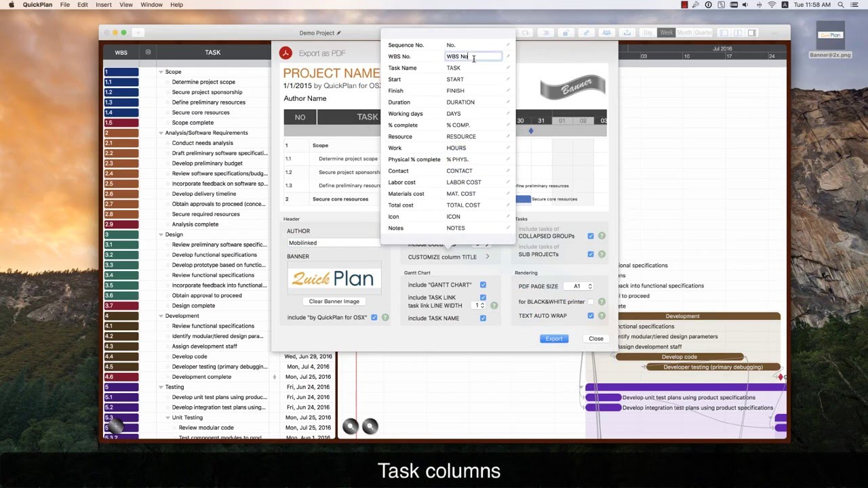Collapse the Testing group

[161, 387]
